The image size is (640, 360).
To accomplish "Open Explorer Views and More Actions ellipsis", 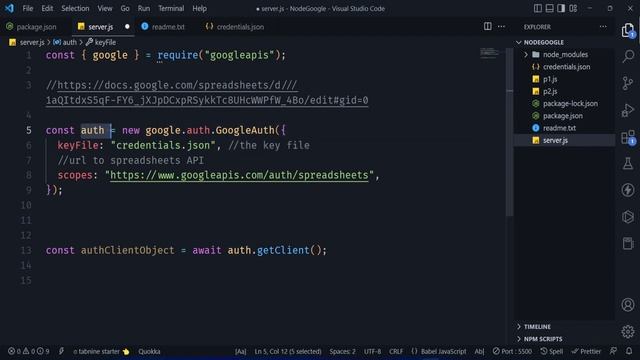I will (x=603, y=27).
